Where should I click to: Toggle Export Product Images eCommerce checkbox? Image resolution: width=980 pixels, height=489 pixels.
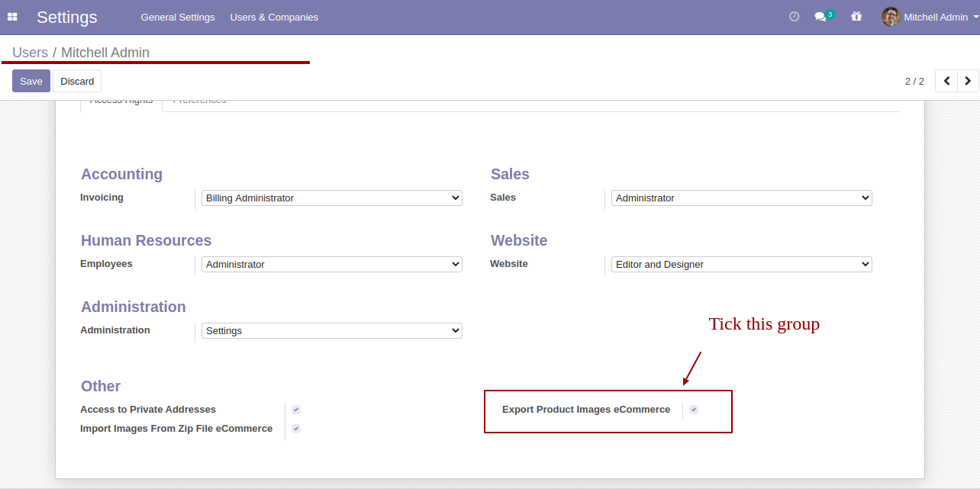[x=694, y=410]
